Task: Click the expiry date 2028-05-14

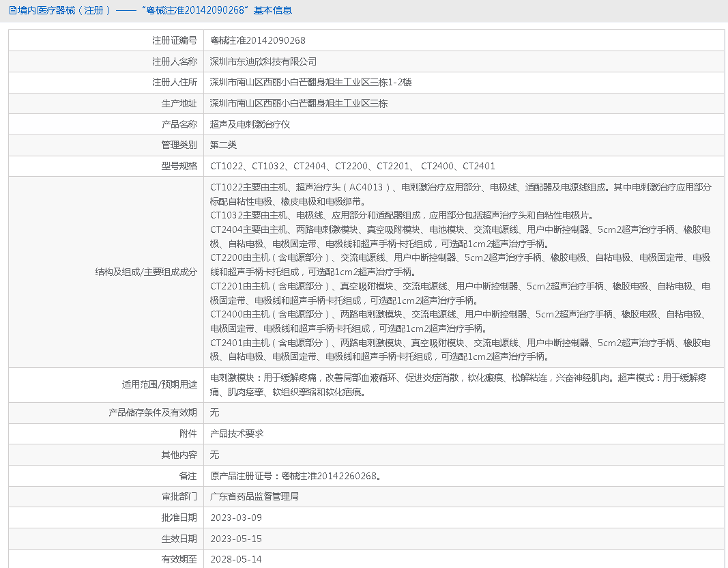Action: (235, 559)
